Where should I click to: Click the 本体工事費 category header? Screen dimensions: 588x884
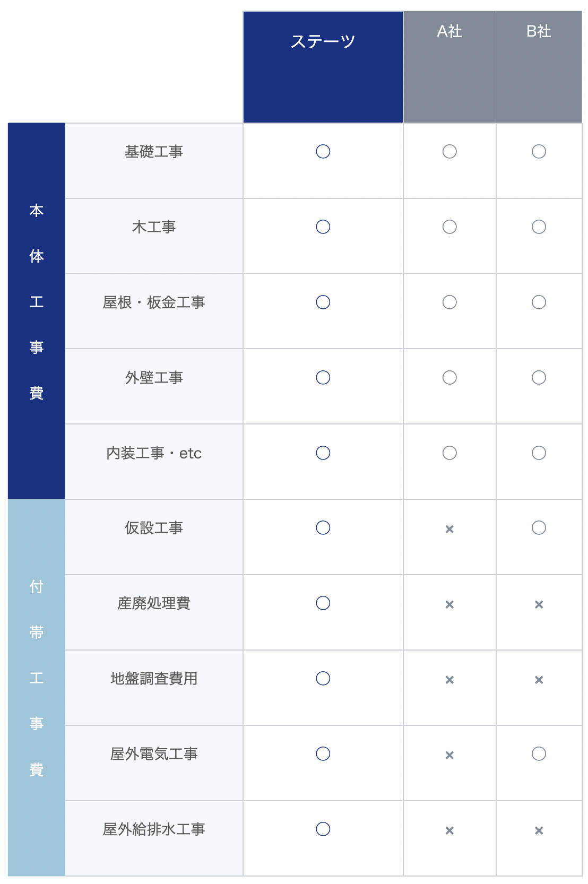pos(37,301)
